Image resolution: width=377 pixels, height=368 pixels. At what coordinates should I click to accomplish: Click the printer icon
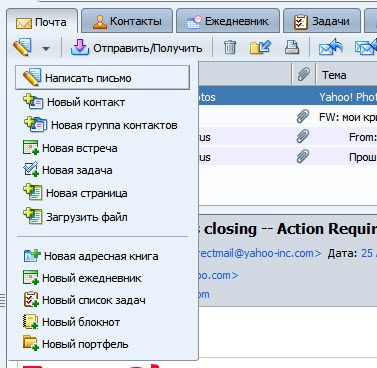292,47
